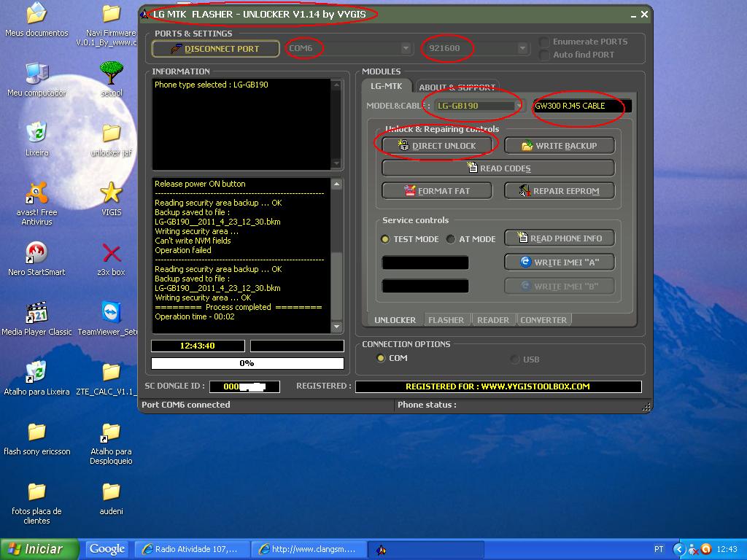The height and width of the screenshot is (560, 747).
Task: Launch VIGIS star icon
Action: [x=111, y=199]
